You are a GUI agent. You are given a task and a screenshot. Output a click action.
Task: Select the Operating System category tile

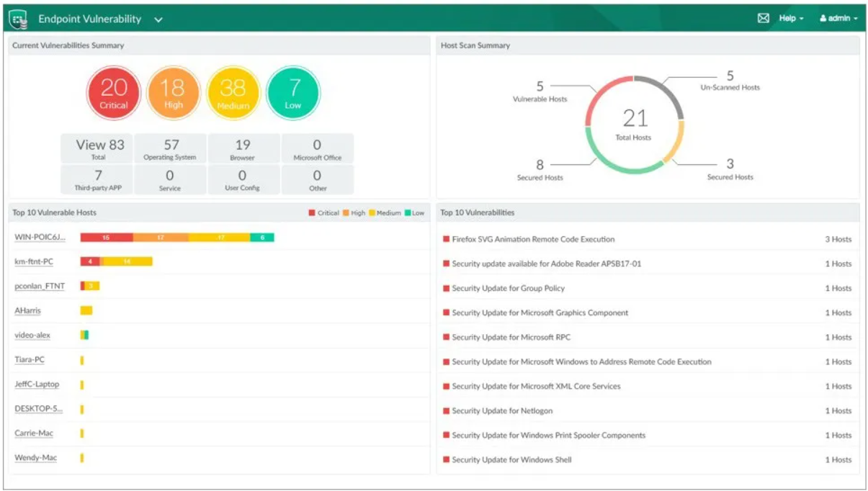point(171,149)
